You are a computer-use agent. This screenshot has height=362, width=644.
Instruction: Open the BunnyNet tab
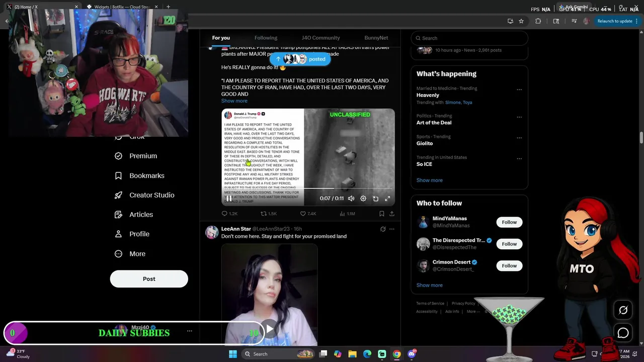pos(376,38)
